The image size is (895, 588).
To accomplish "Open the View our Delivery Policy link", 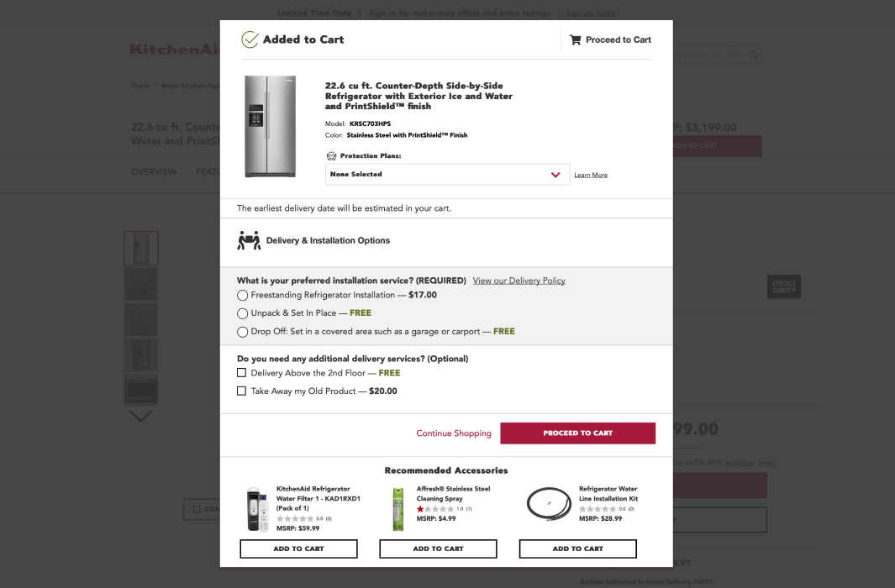I will click(x=519, y=281).
